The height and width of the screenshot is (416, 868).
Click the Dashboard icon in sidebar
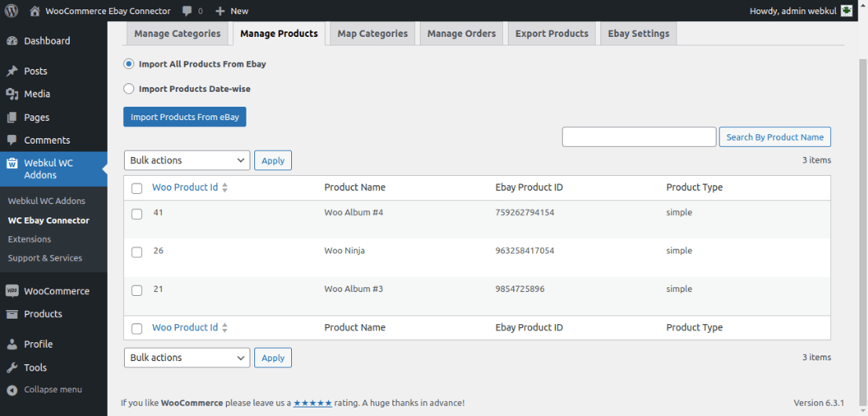point(12,41)
